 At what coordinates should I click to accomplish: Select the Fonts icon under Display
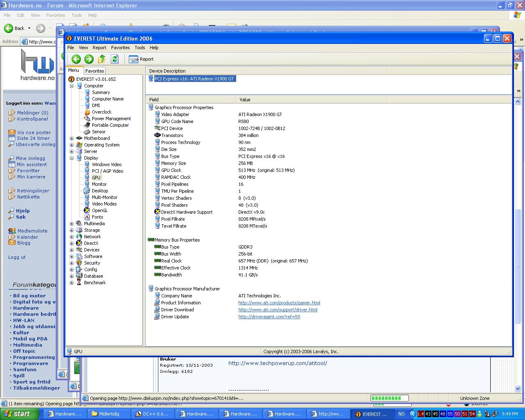87,217
